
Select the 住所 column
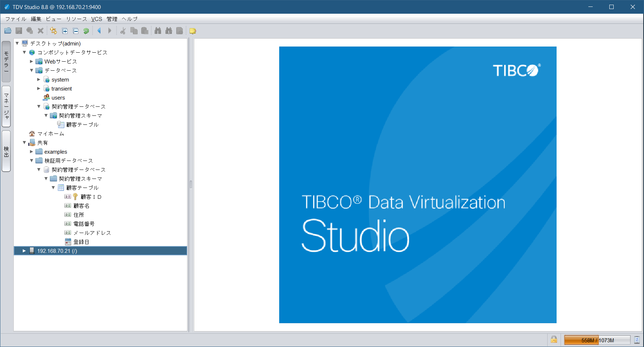(x=79, y=215)
